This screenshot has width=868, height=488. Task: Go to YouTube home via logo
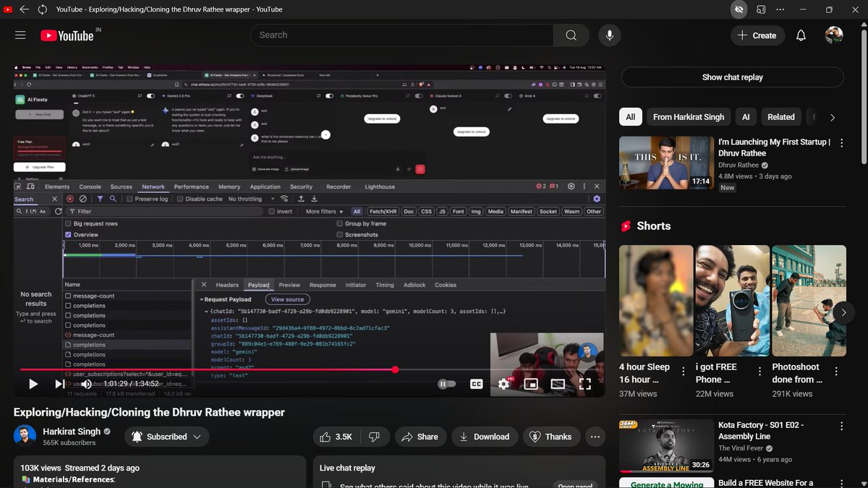[67, 35]
